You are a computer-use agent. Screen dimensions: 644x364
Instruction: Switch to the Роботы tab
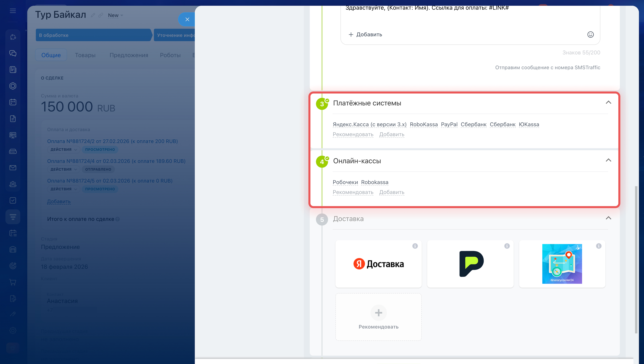tap(170, 55)
